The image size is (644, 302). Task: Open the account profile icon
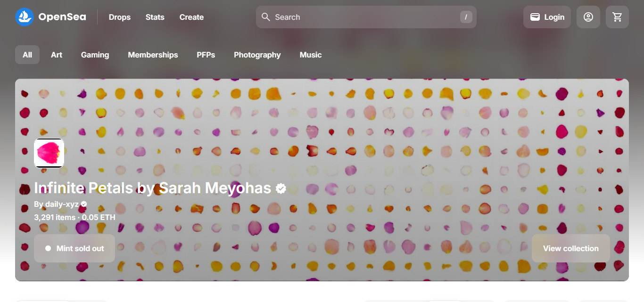588,17
